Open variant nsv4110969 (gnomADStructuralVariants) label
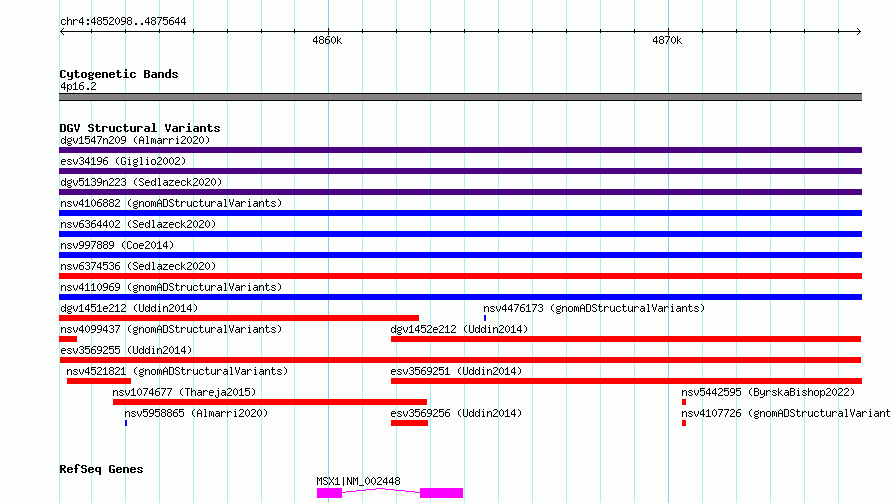The height and width of the screenshot is (503, 890). tap(171, 287)
